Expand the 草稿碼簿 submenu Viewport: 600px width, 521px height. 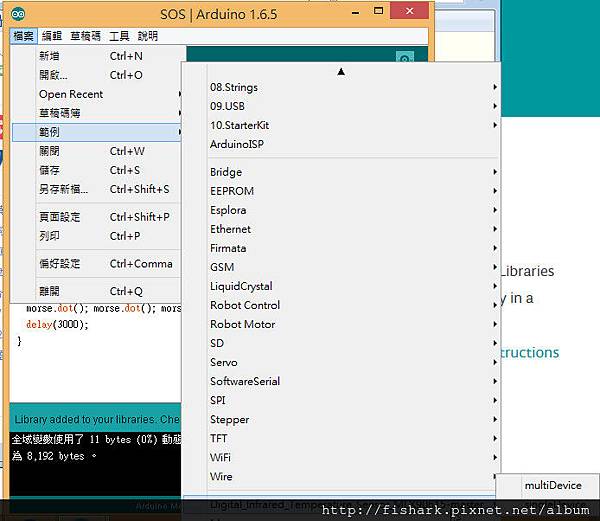(x=97, y=113)
